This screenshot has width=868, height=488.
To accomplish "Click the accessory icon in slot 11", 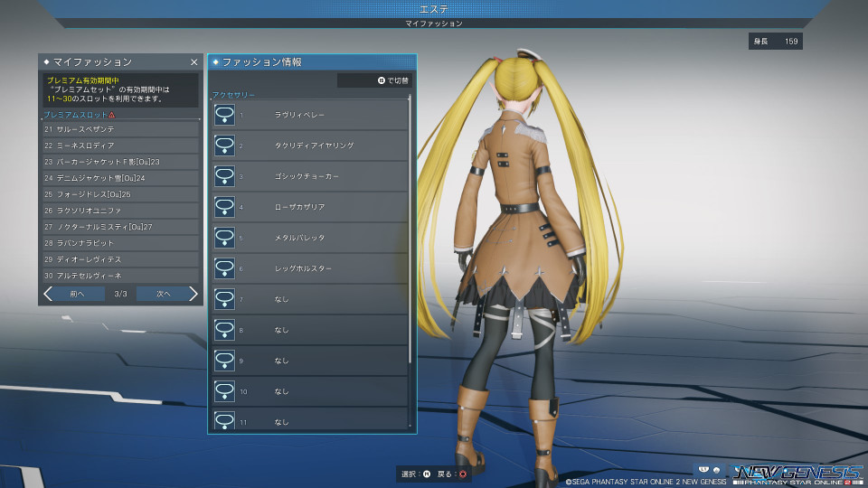I will pyautogui.click(x=224, y=420).
